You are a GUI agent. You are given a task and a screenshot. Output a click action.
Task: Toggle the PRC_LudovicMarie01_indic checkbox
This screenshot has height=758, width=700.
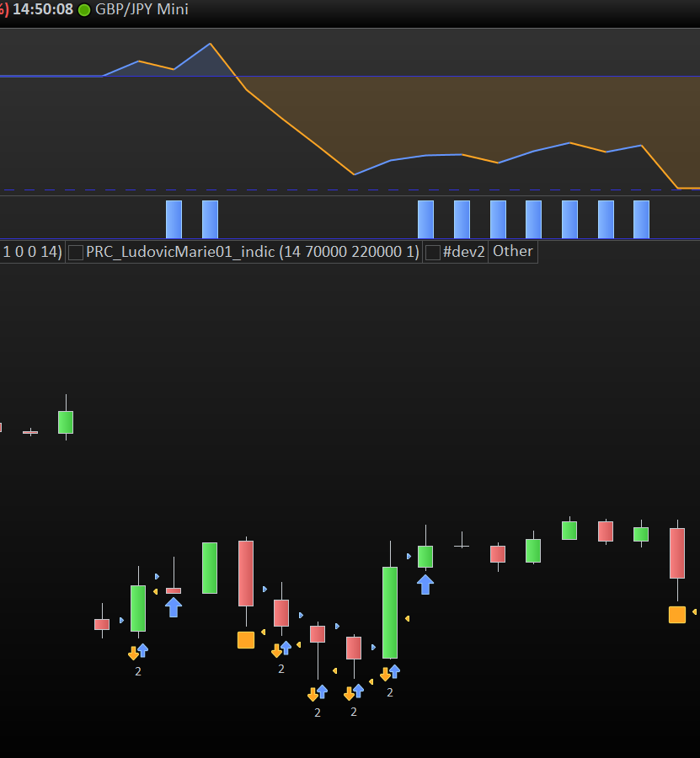tap(76, 252)
